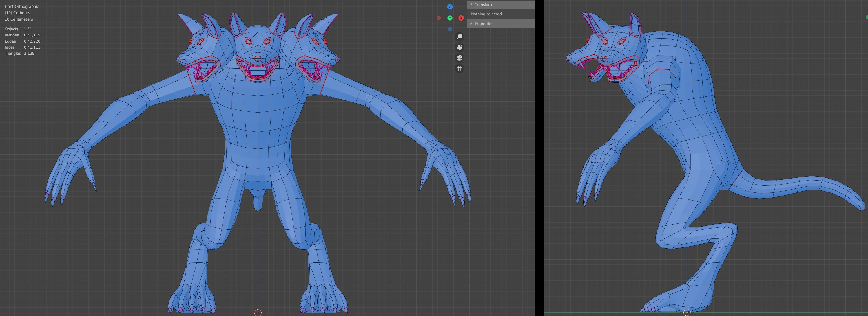
Task: Click the middle head's nose in the front view
Action: pos(258,58)
